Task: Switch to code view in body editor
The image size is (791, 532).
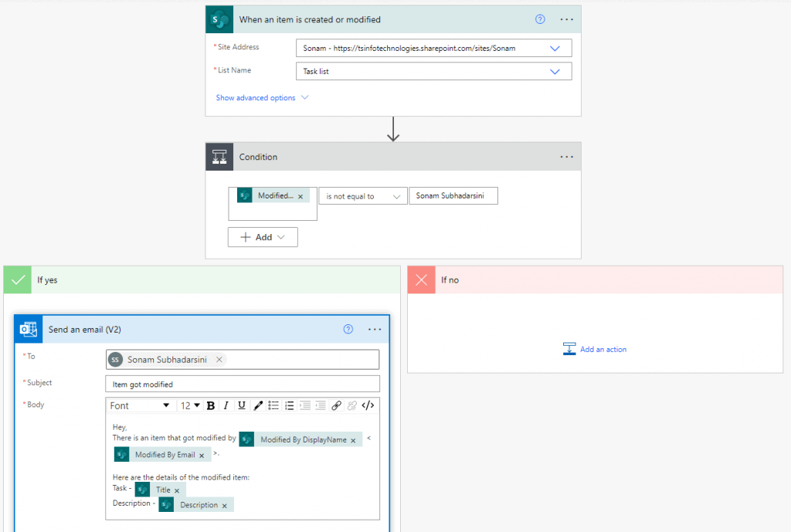Action: pyautogui.click(x=368, y=406)
